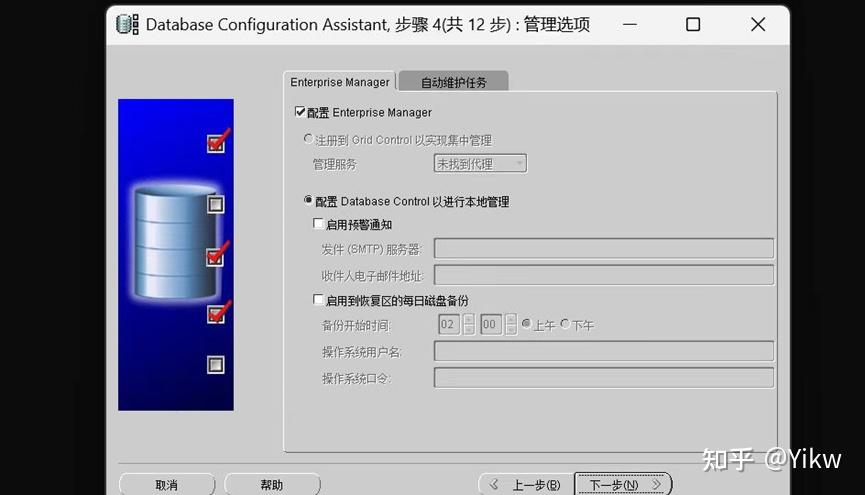Click the 管理服务 label text
This screenshot has width=865, height=495.
pyautogui.click(x=335, y=164)
